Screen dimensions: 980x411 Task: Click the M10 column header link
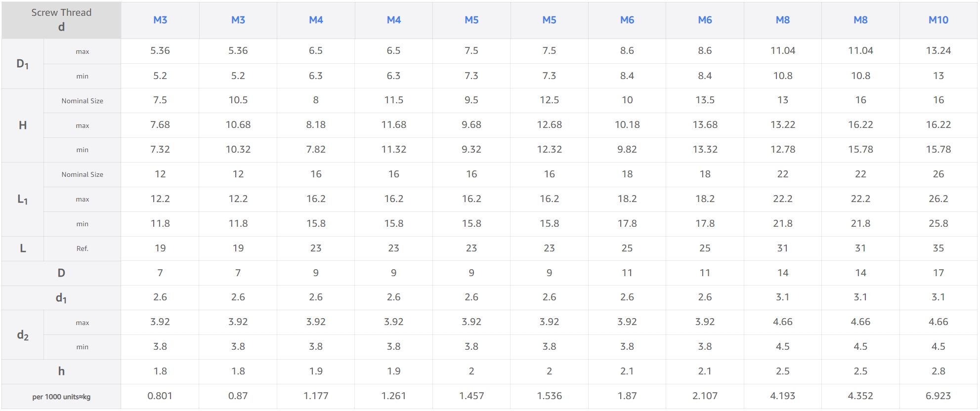pyautogui.click(x=937, y=20)
